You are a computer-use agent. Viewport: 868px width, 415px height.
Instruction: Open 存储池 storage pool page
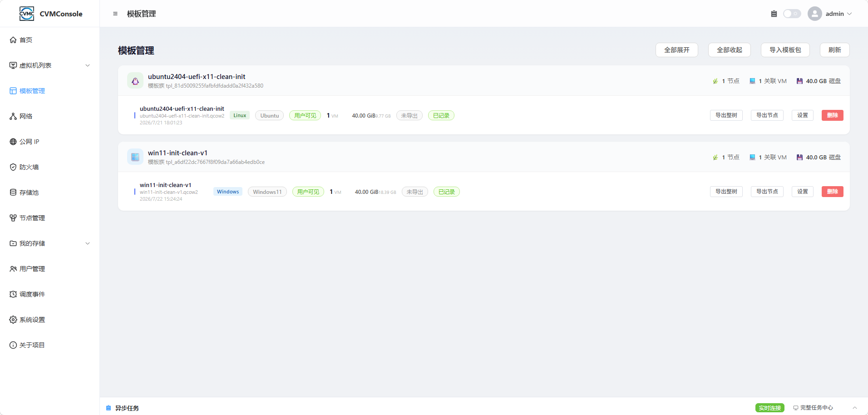pyautogui.click(x=50, y=193)
